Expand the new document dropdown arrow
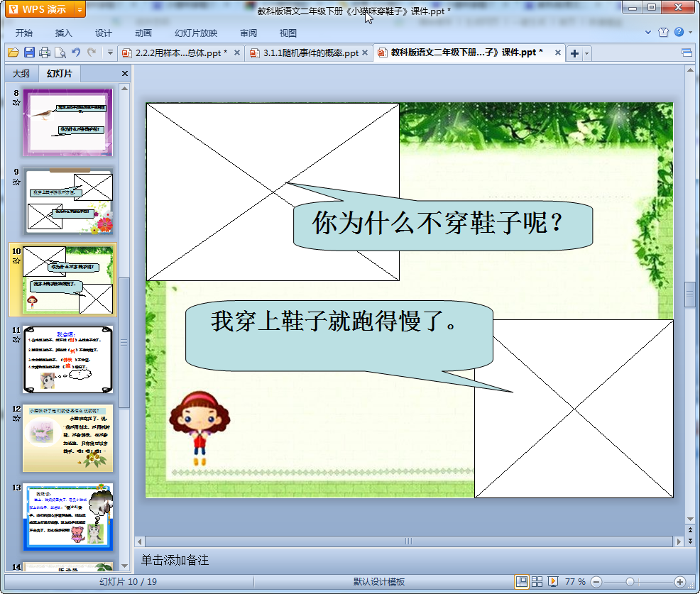 click(586, 53)
